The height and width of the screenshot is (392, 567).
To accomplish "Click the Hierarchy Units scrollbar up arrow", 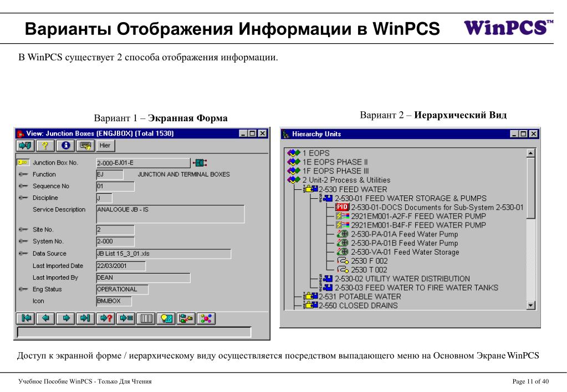I will [x=530, y=153].
